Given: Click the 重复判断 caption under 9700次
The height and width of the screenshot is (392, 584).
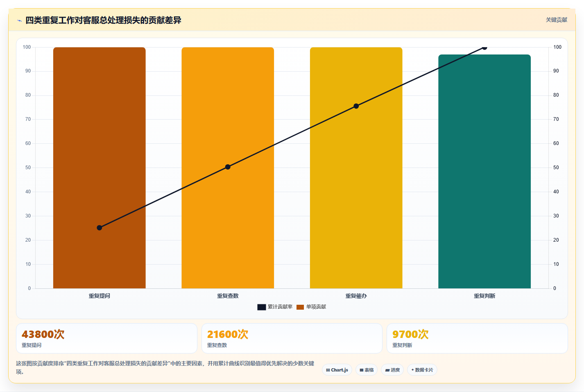Looking at the screenshot, I should tap(402, 345).
